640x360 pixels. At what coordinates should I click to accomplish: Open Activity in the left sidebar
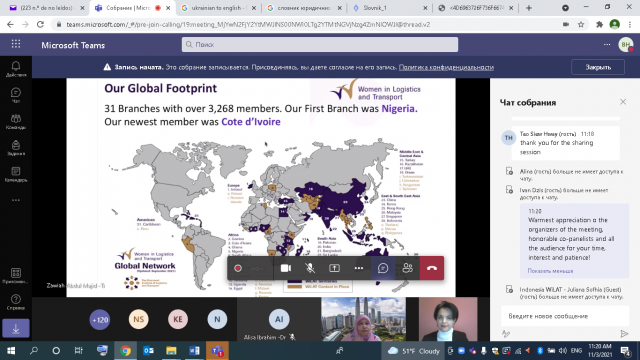pos(16,69)
